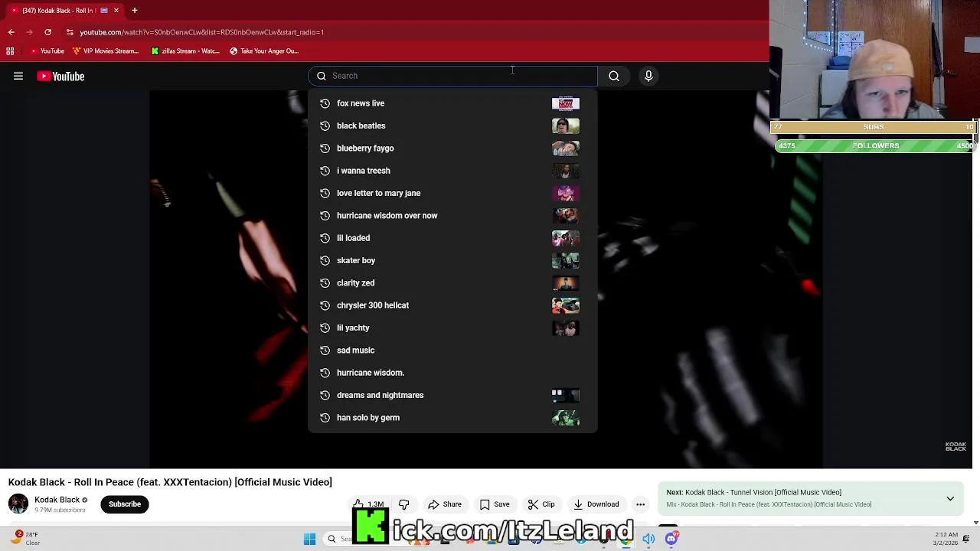The image size is (980, 551).
Task: Open more actions three-dot menu
Action: (640, 504)
